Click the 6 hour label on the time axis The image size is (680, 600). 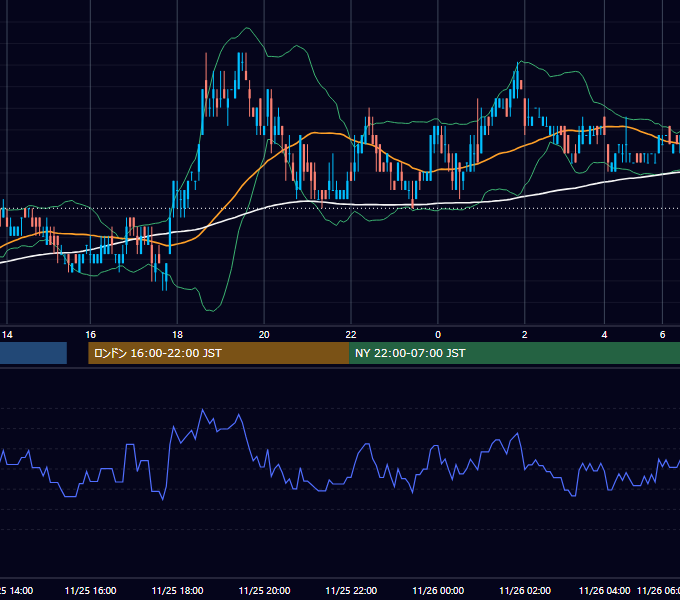(x=662, y=335)
